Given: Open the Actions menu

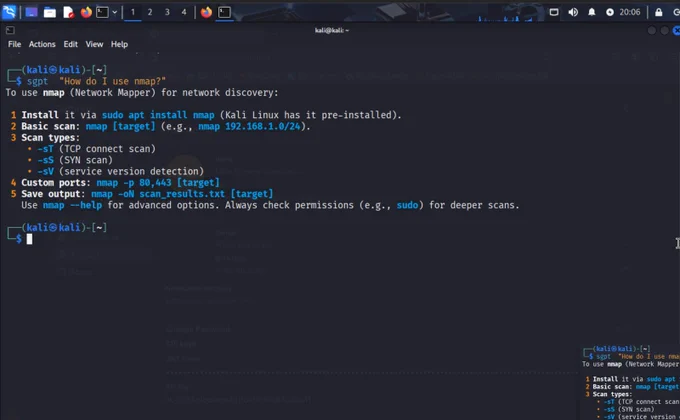Looking at the screenshot, I should click(42, 44).
